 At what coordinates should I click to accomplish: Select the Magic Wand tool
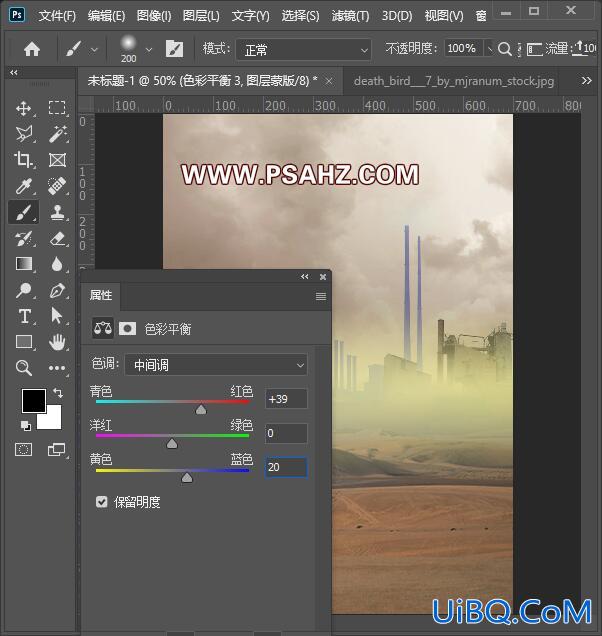click(57, 134)
